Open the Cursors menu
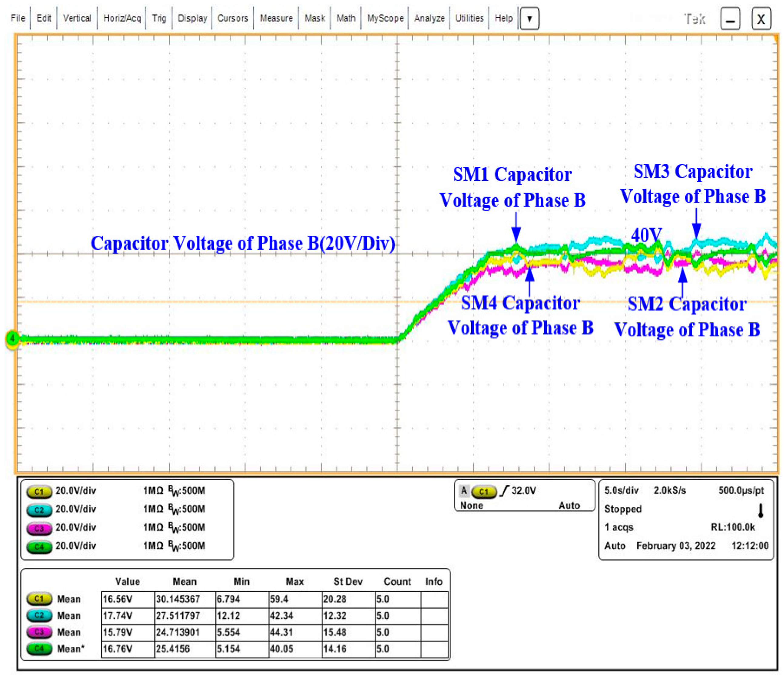This screenshot has height=677, width=784. [x=232, y=19]
